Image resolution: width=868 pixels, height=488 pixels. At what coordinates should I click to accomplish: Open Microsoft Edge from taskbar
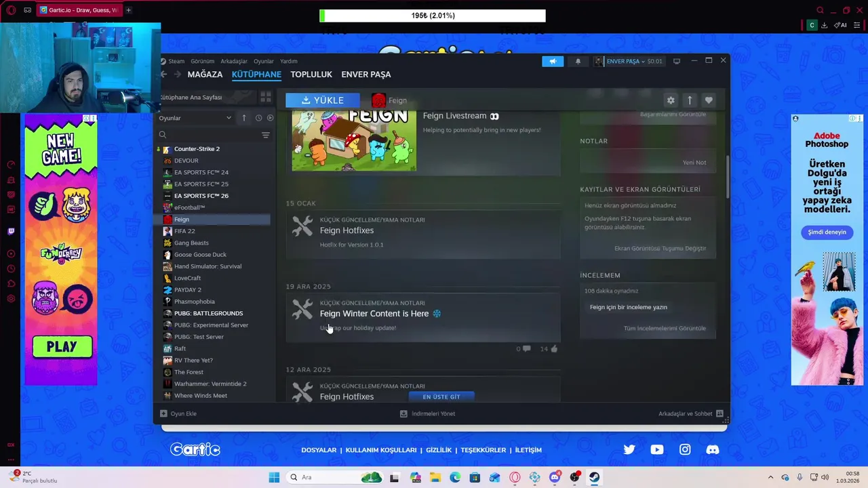(455, 477)
